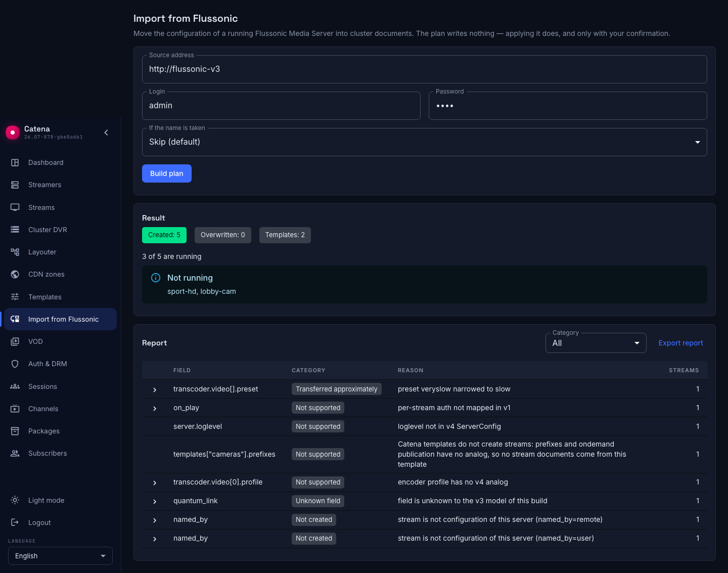Click the FIELD column header

coord(182,370)
